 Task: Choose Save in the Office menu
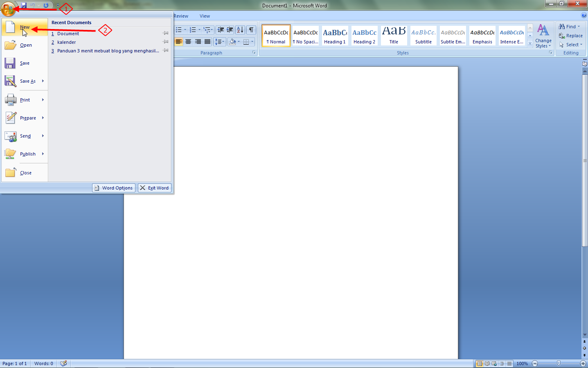pos(25,63)
